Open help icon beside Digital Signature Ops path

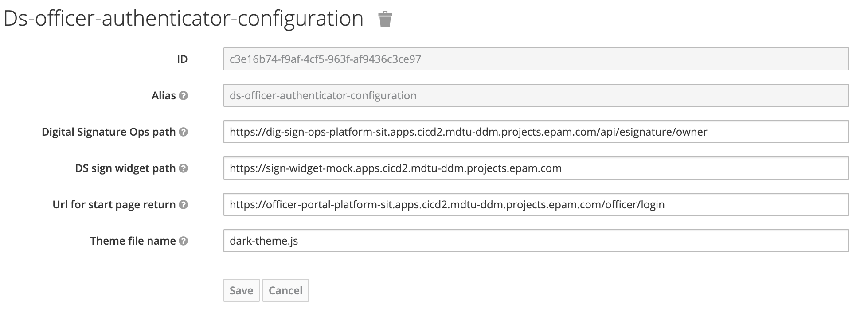[x=183, y=132]
